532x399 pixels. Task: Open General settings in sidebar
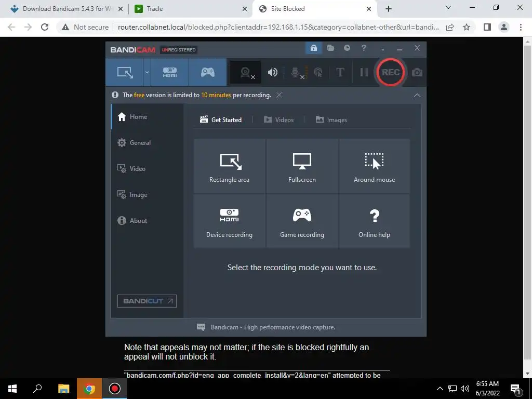pos(147,142)
